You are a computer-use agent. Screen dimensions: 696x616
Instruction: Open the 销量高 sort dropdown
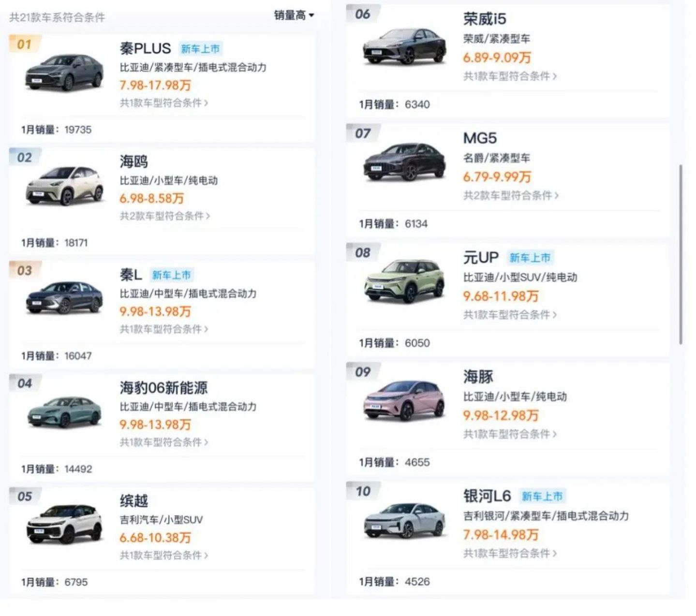[294, 15]
